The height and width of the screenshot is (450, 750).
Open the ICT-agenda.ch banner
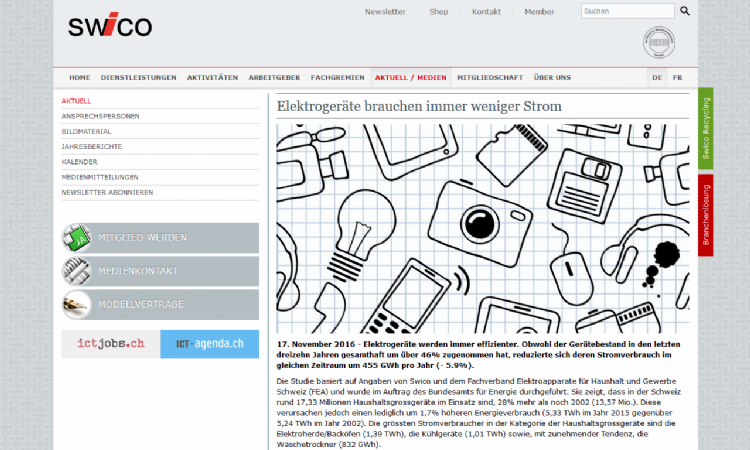[209, 344]
